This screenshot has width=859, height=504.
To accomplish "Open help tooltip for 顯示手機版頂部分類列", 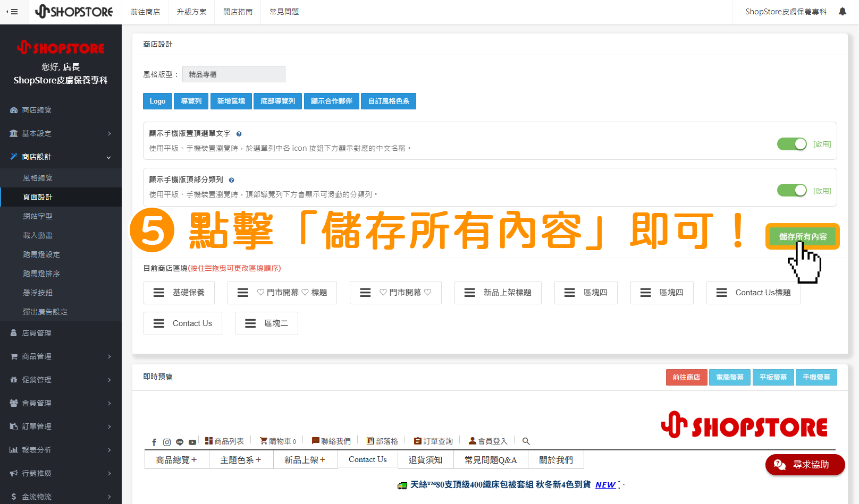I will 231,180.
